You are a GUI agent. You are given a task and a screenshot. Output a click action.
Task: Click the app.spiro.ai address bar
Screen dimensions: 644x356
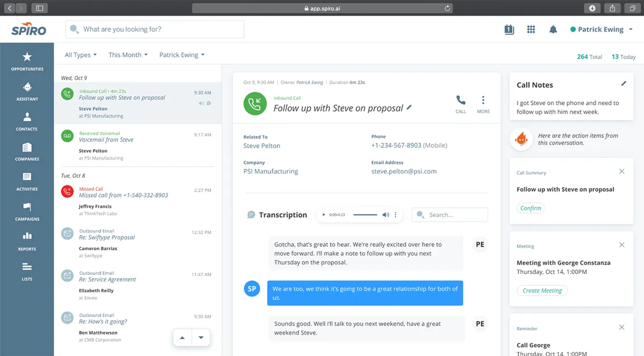coord(322,8)
